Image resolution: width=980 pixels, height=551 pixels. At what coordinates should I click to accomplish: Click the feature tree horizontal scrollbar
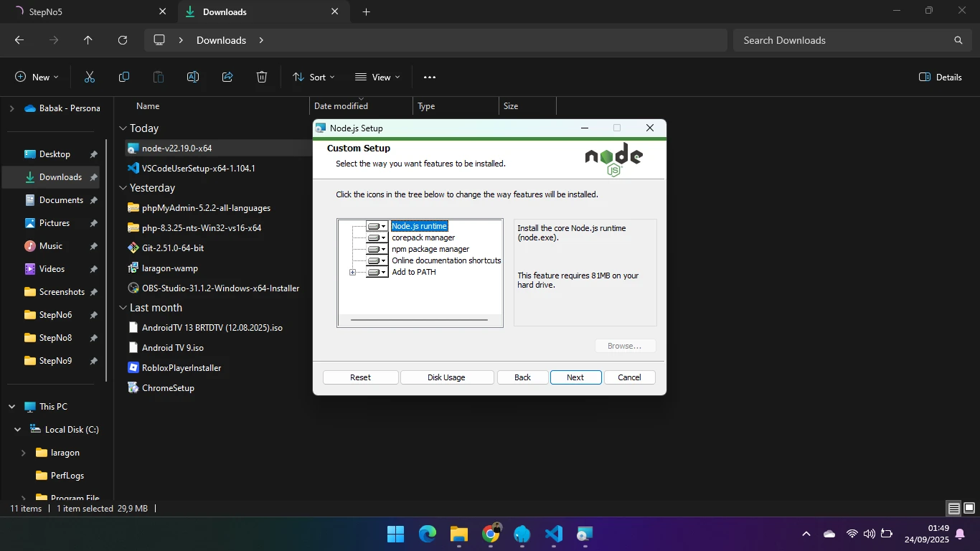[419, 320]
